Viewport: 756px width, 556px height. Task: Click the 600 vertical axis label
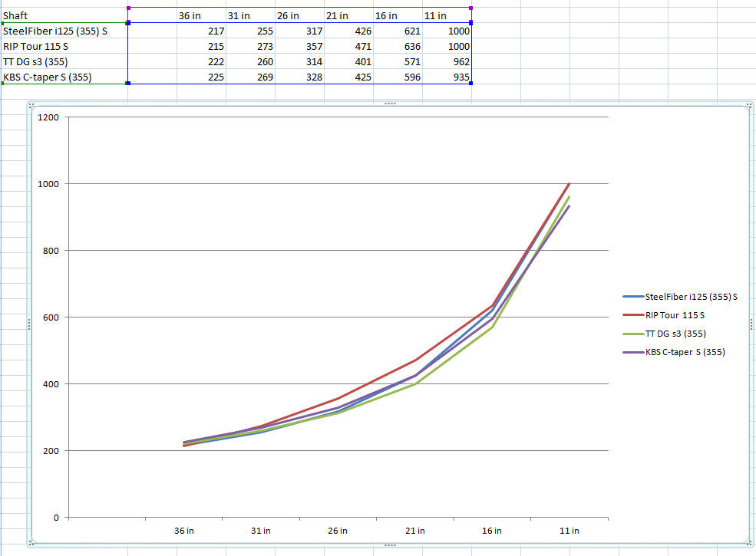51,317
